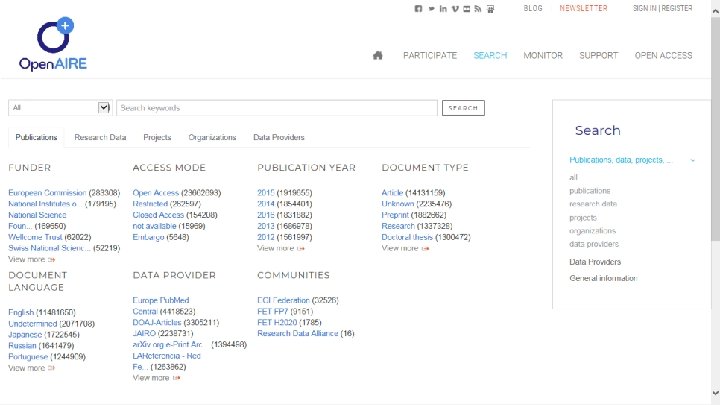720x405 pixels.
Task: Open the LinkedIn social icon
Action: point(443,8)
